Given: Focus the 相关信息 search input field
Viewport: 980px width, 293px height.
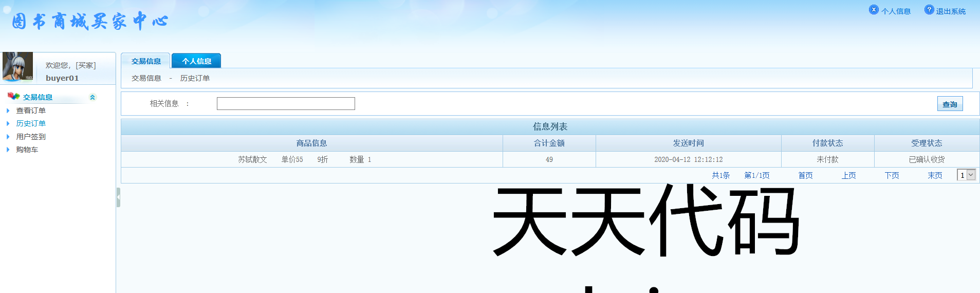Looking at the screenshot, I should (286, 104).
